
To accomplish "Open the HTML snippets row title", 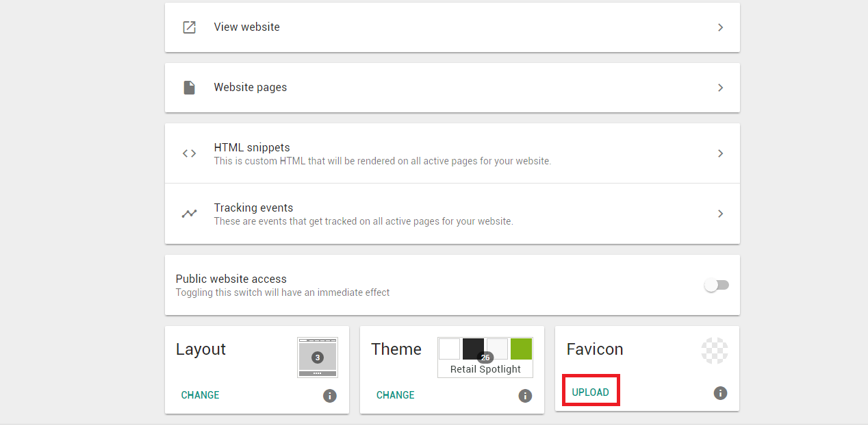I will click(252, 147).
